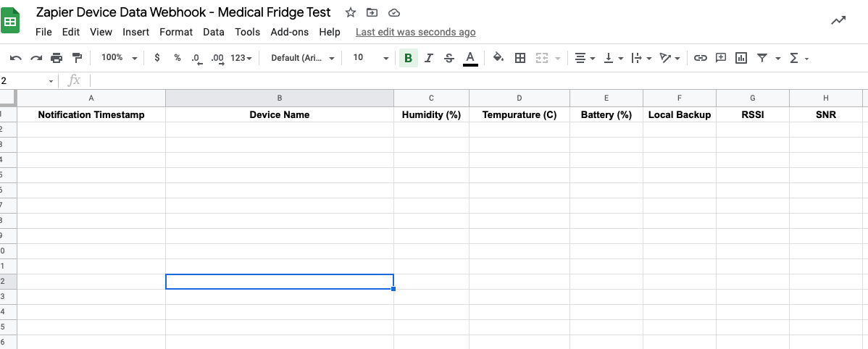
Task: Select column D header
Action: (x=519, y=98)
